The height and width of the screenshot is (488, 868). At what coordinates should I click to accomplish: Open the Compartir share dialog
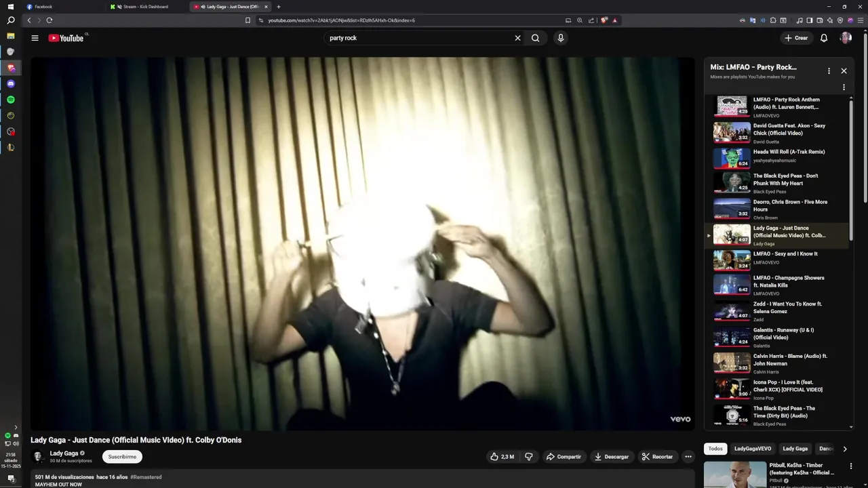(564, 457)
